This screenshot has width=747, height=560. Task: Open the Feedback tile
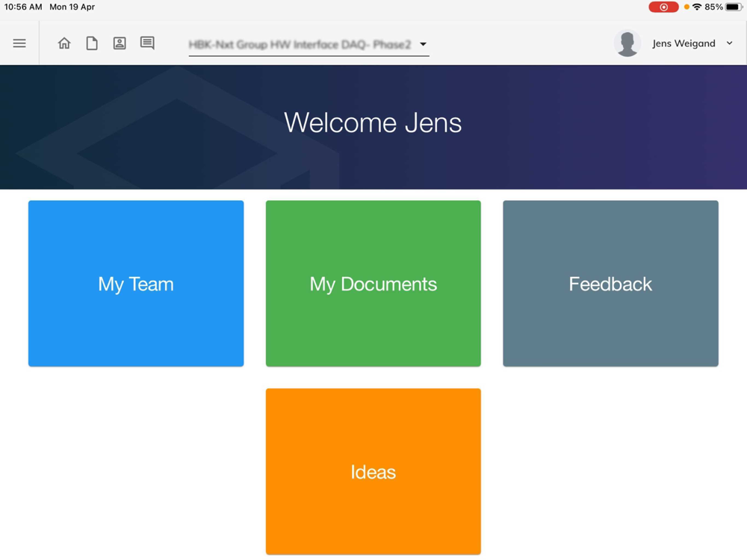[610, 283]
